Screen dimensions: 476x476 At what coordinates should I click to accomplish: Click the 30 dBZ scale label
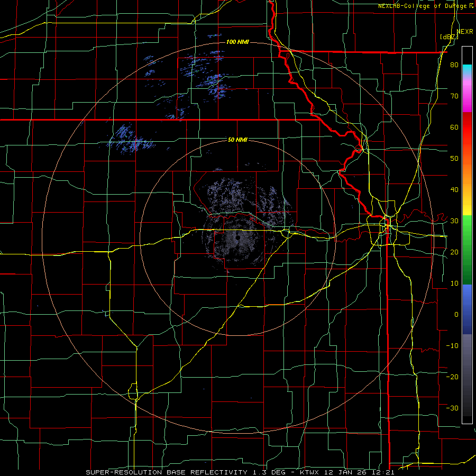(x=454, y=221)
